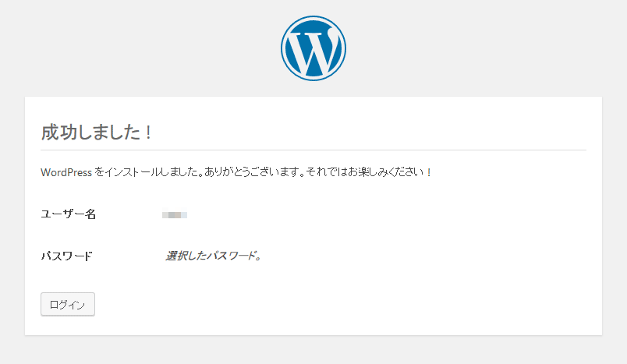This screenshot has width=627, height=364.
Task: Open the login page via ログイン button
Action: pyautogui.click(x=68, y=305)
